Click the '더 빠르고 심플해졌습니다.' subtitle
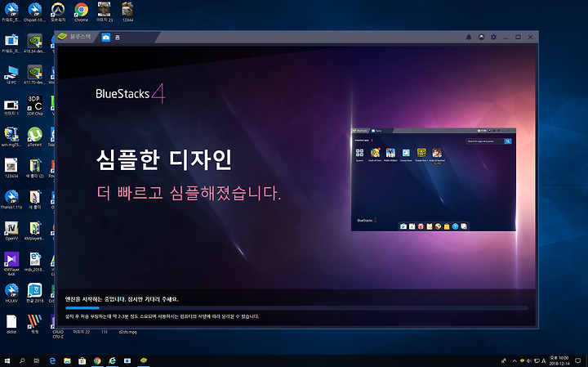The width and height of the screenshot is (588, 367). 189,193
